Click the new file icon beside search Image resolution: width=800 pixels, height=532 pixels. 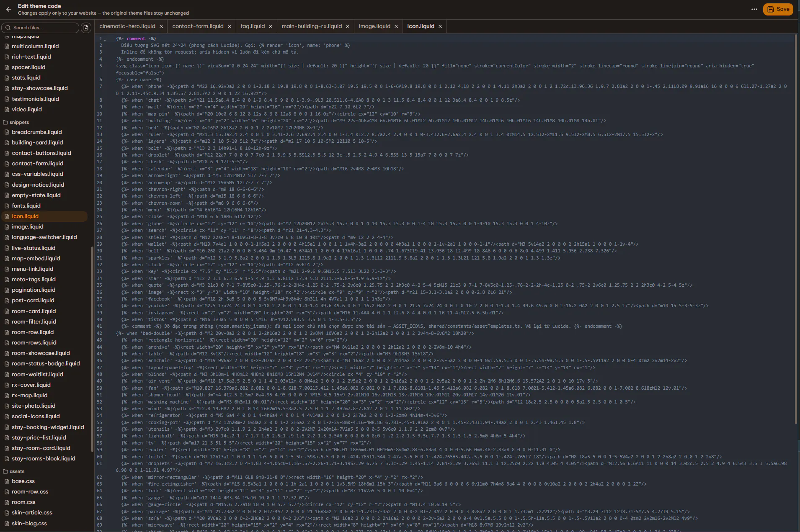pos(86,28)
